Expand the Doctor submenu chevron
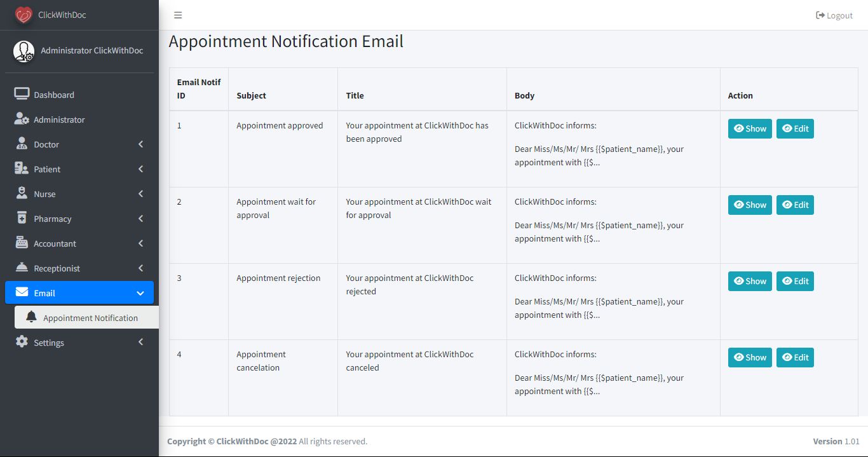This screenshot has height=457, width=868. (140, 144)
